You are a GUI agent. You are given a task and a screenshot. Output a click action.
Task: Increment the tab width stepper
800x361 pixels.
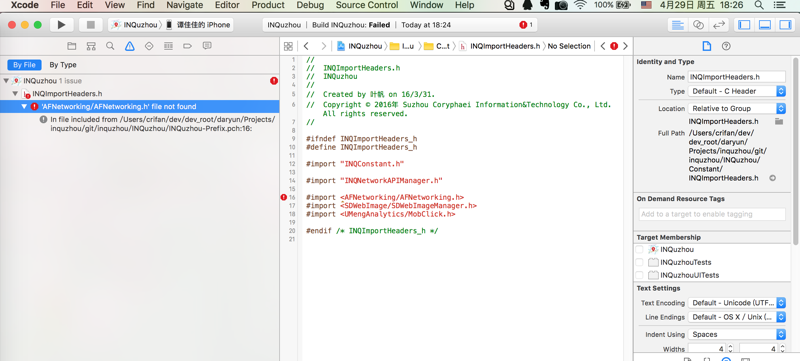tap(730, 346)
